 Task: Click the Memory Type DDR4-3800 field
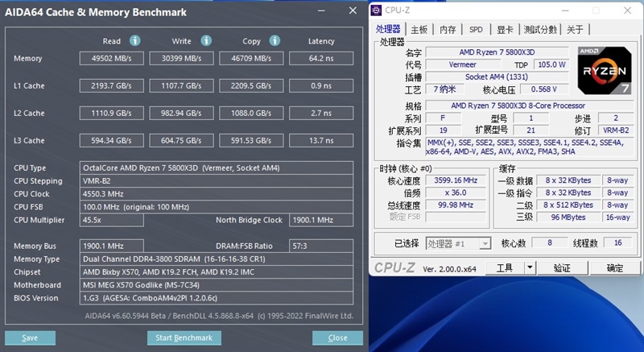coord(217,259)
